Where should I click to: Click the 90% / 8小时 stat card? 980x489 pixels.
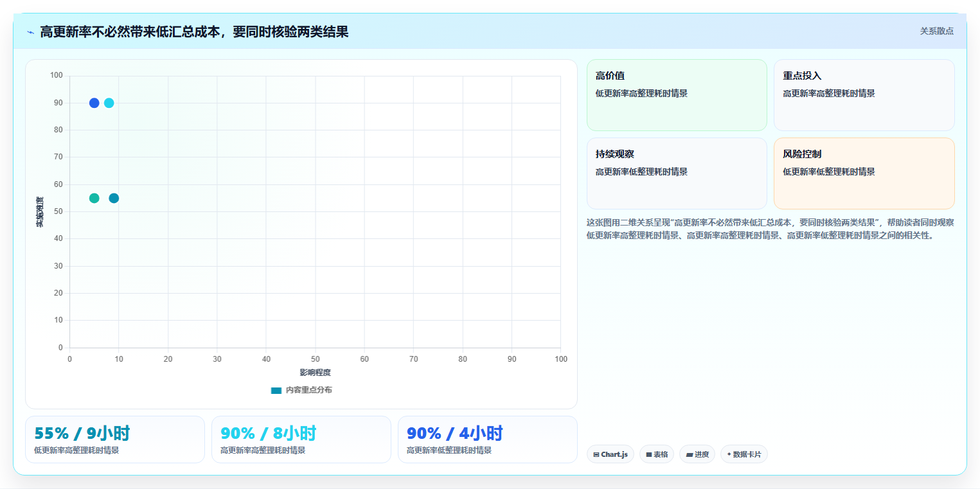tap(301, 440)
